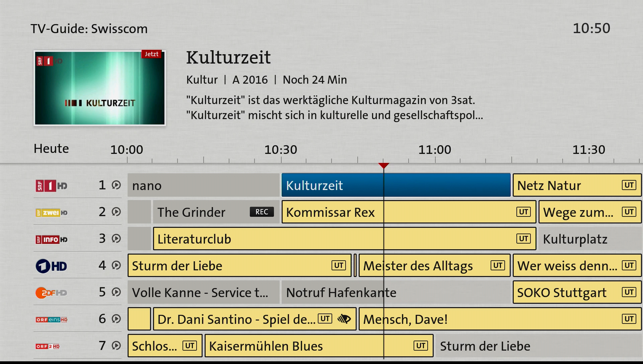Open Literaturclub programme

(x=345, y=239)
